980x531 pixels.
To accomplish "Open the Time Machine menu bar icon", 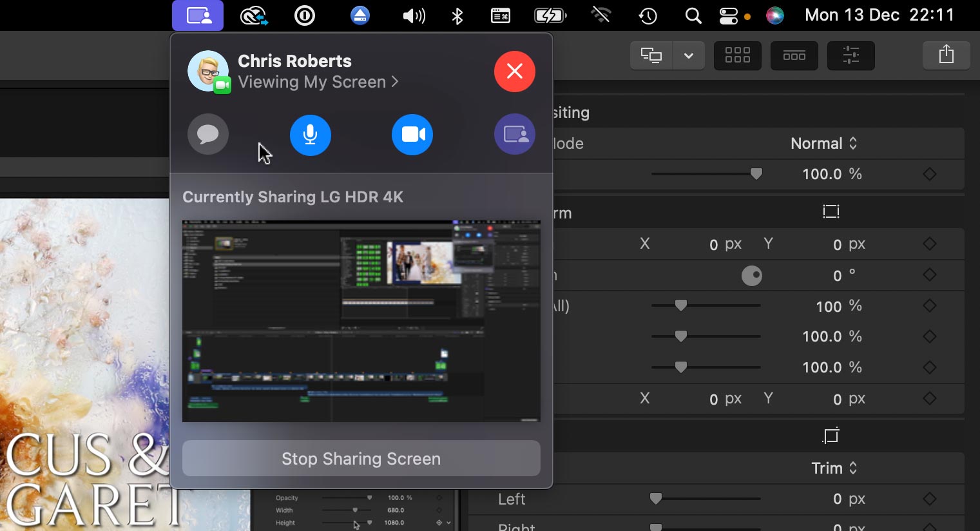I will 648,15.
